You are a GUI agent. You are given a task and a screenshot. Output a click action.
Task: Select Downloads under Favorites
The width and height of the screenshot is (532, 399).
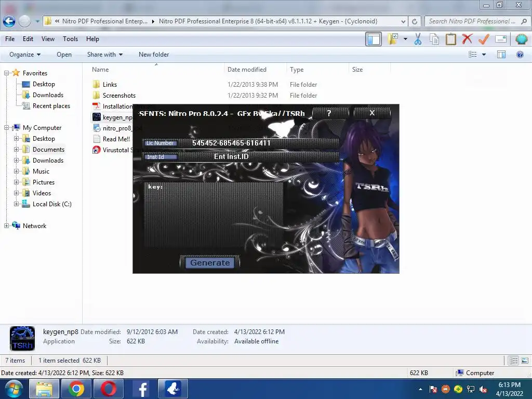point(48,95)
